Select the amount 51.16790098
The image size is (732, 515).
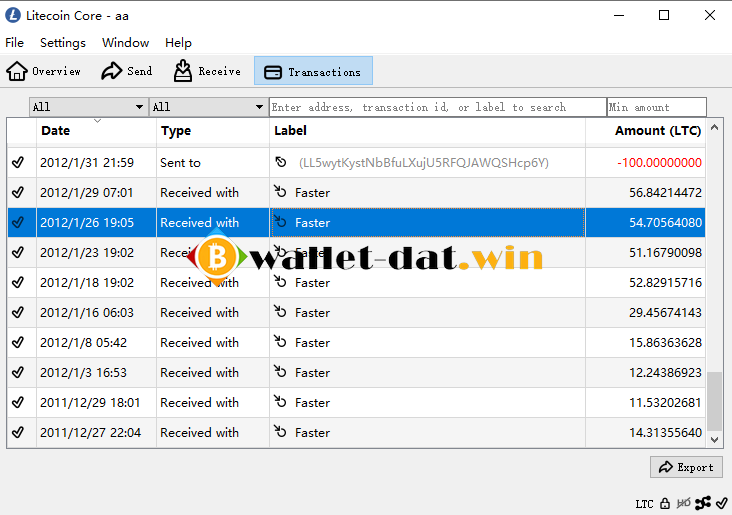[665, 253]
